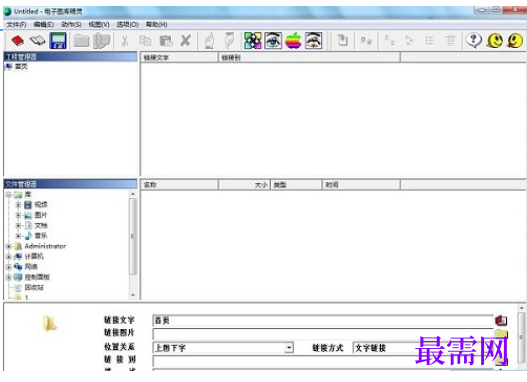
Task: Expand the 音乐 library node
Action: point(18,236)
